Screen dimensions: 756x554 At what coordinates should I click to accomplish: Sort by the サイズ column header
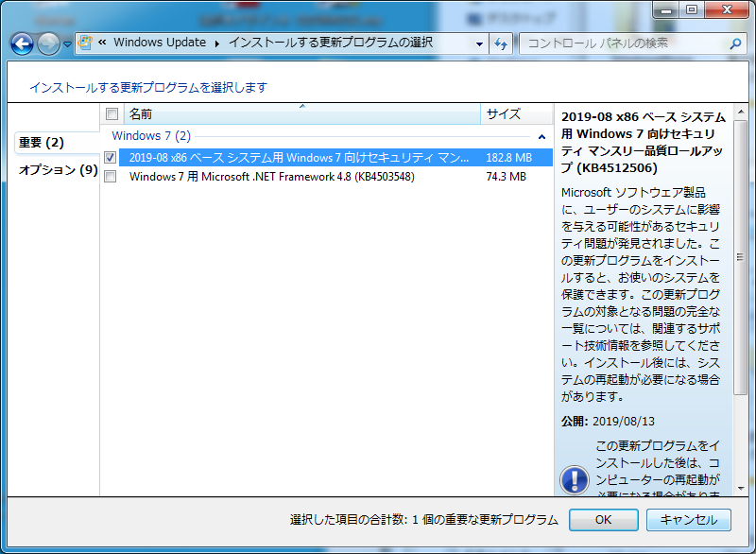[516, 114]
